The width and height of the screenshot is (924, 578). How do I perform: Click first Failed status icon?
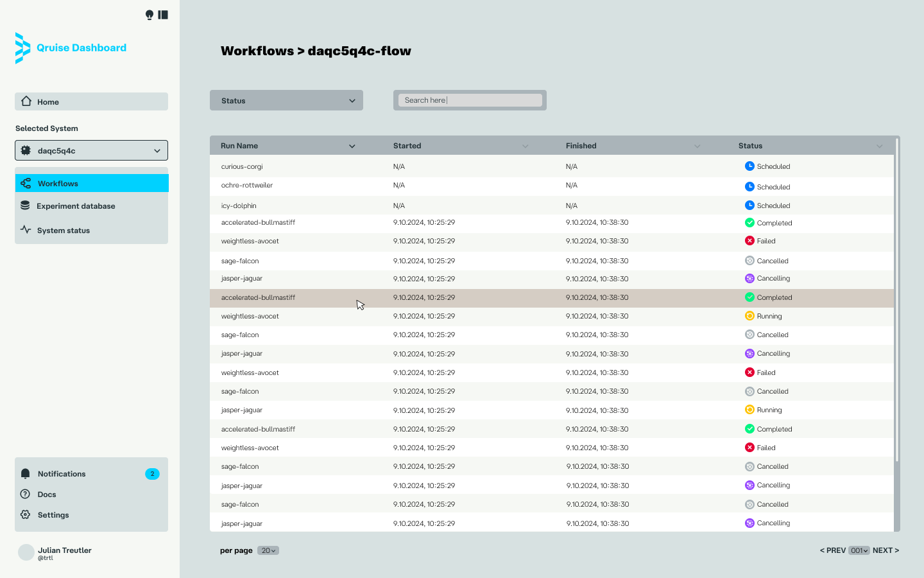[x=749, y=241]
